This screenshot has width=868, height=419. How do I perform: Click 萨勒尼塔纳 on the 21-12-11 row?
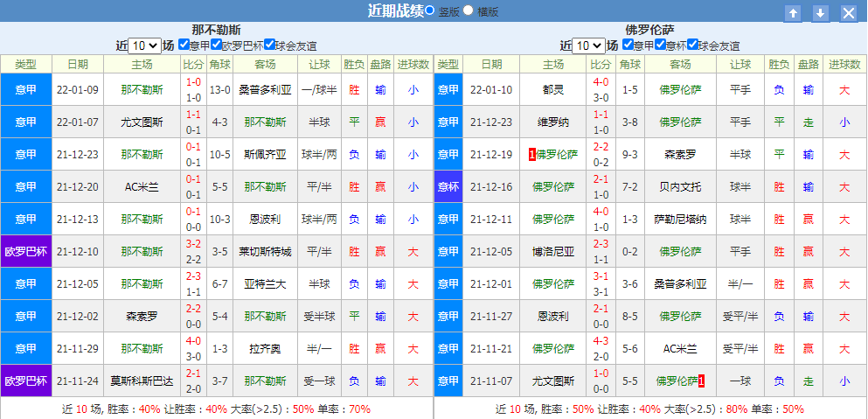[x=680, y=219]
